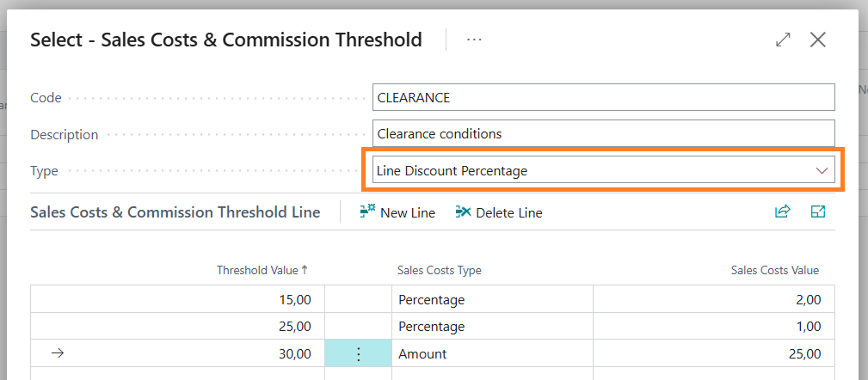The height and width of the screenshot is (380, 868).
Task: Select the Amount cell in Sales Costs Type
Action: pos(492,353)
